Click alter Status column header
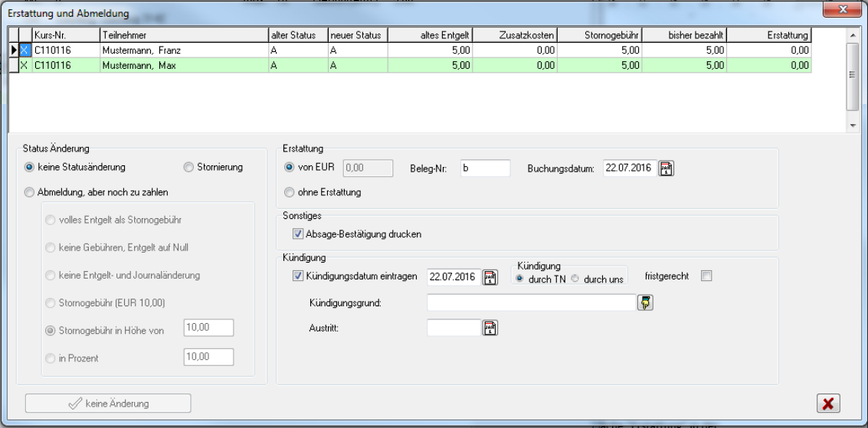This screenshot has height=428, width=868. pyautogui.click(x=298, y=35)
